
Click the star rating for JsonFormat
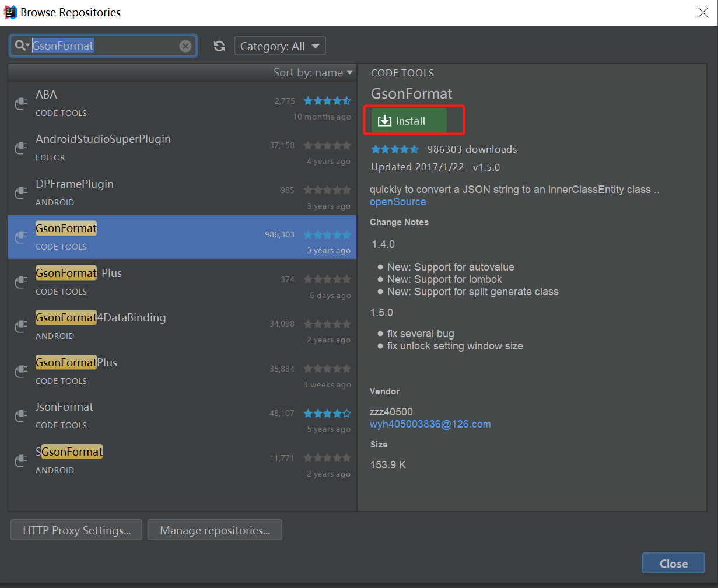click(x=327, y=414)
